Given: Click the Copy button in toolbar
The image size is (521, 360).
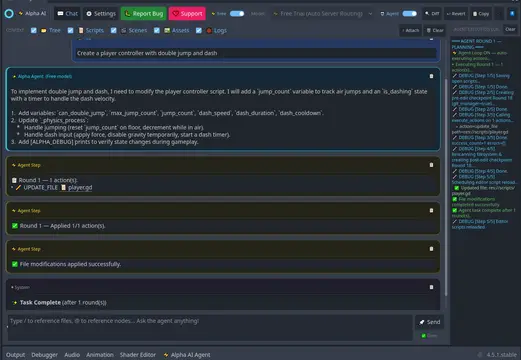Looking at the screenshot, I should pos(481,14).
